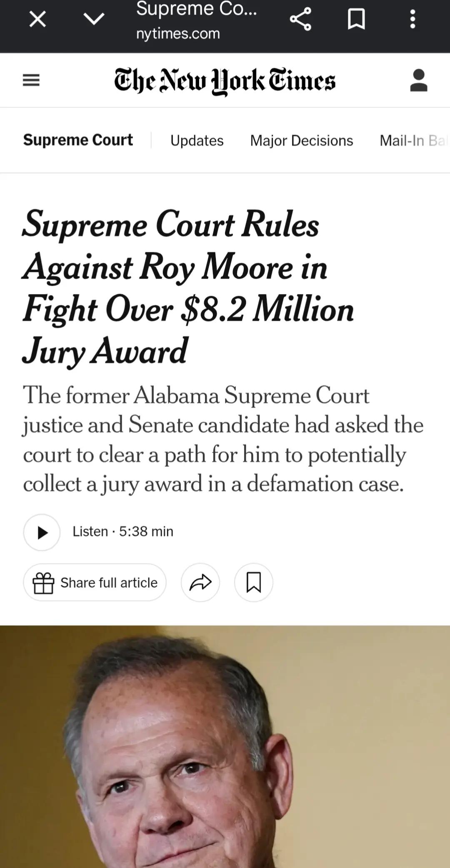Close the in-app browser tab

click(x=37, y=19)
